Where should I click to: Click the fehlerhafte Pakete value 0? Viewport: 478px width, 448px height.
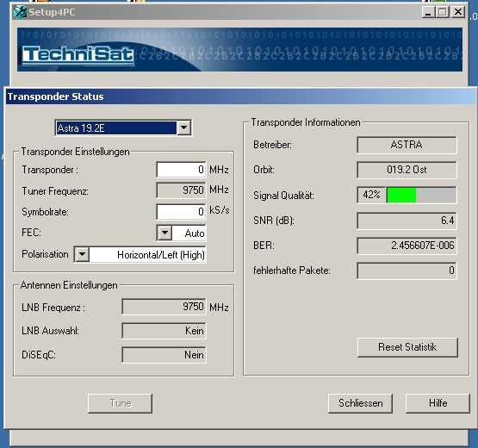coord(407,271)
